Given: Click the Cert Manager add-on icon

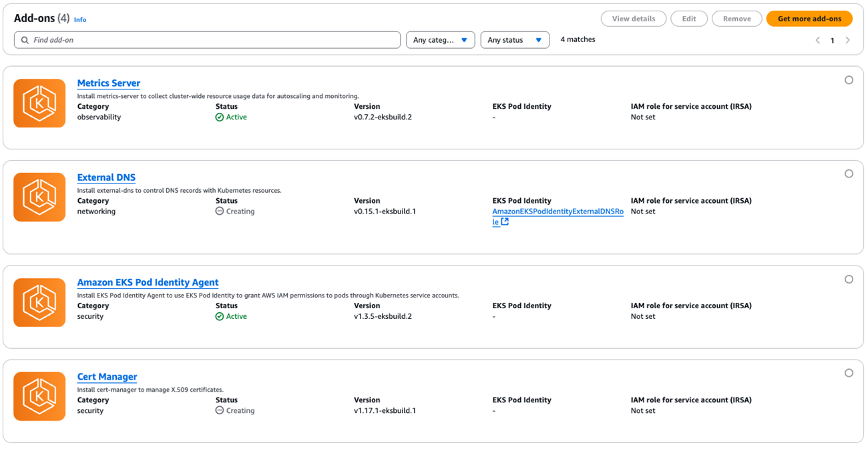Looking at the screenshot, I should click(x=39, y=396).
